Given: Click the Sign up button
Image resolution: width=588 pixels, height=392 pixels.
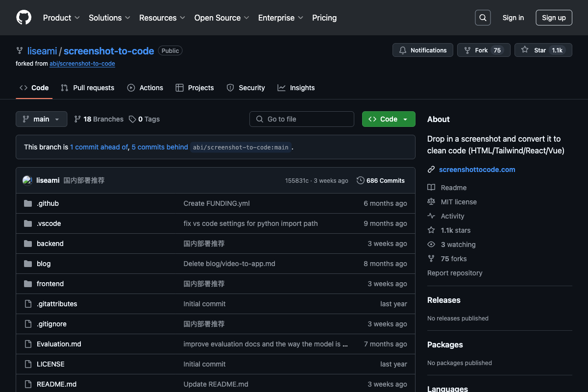Looking at the screenshot, I should click(554, 18).
